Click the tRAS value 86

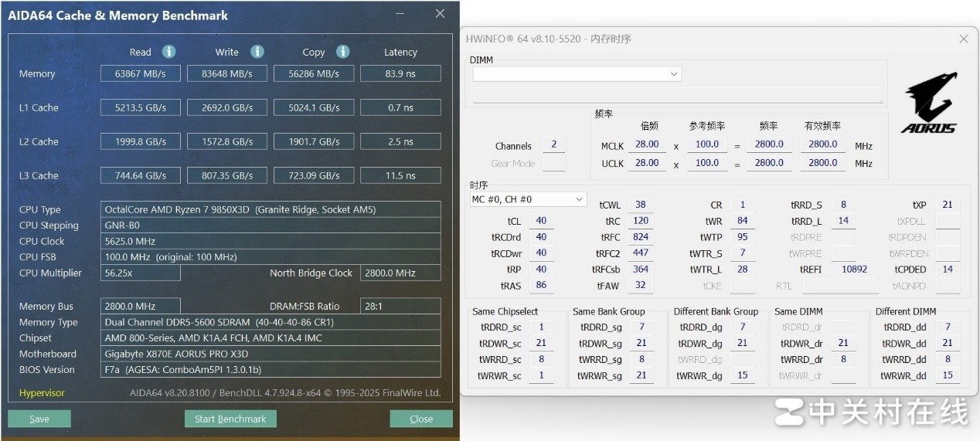point(541,286)
